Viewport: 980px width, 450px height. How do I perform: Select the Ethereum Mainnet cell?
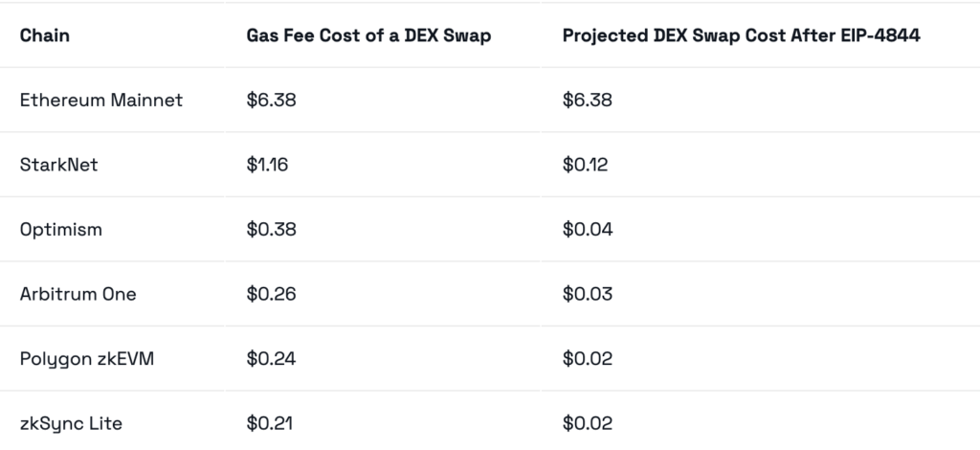pos(101,100)
